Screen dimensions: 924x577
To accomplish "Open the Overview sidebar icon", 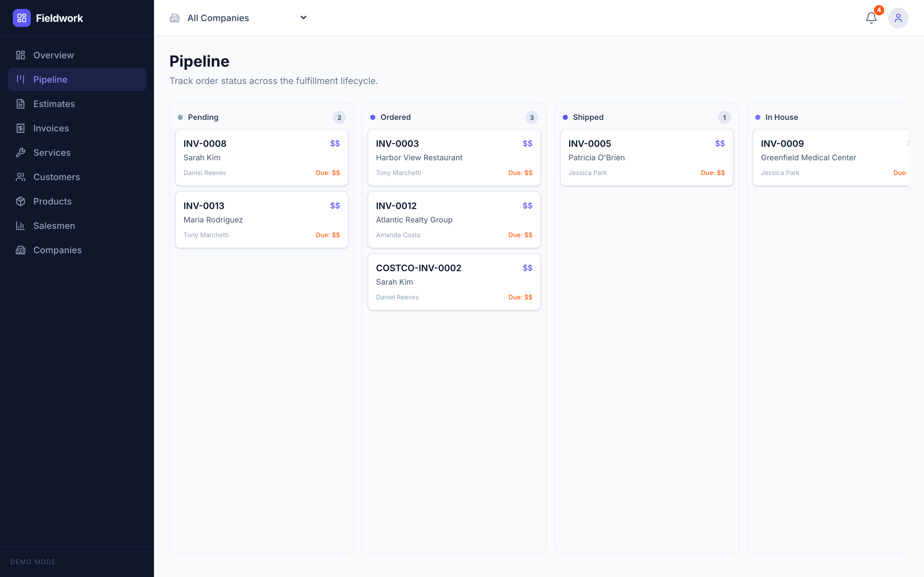I will pos(21,55).
